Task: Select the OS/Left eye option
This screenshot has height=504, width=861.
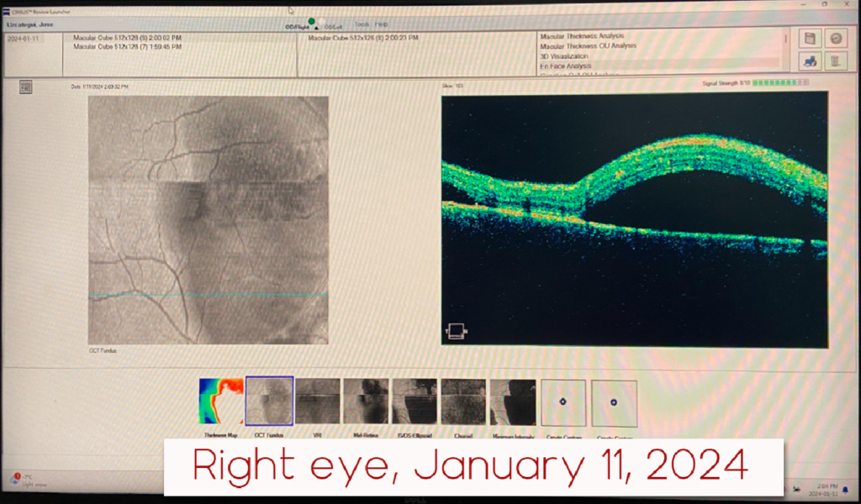Action: (x=331, y=26)
